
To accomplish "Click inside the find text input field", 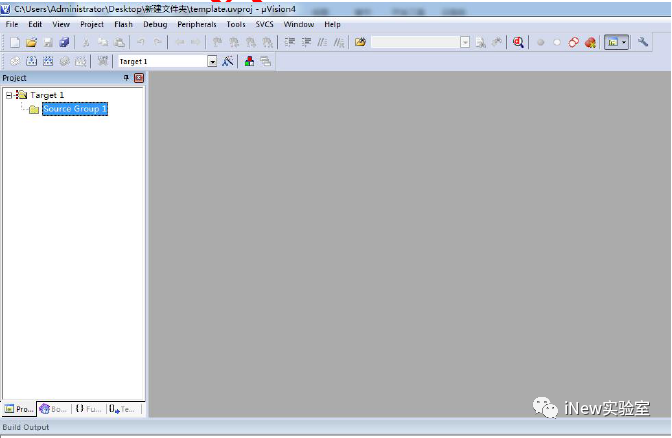I will pos(415,42).
